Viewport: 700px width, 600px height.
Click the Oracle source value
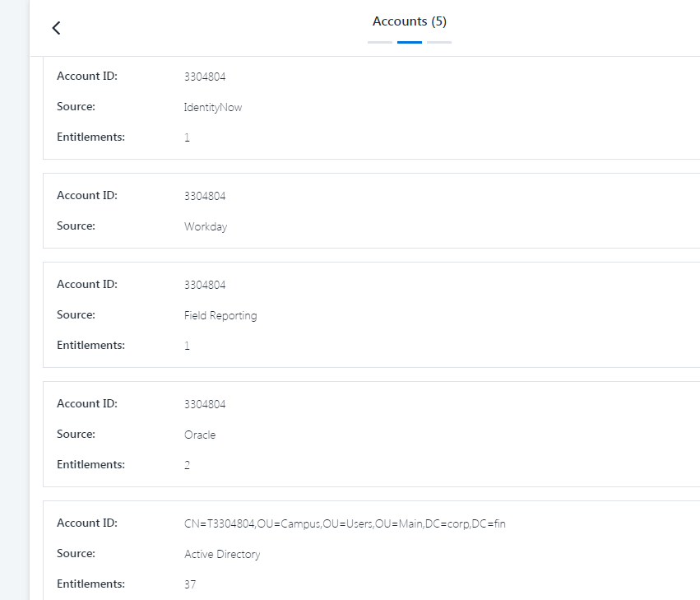click(200, 435)
